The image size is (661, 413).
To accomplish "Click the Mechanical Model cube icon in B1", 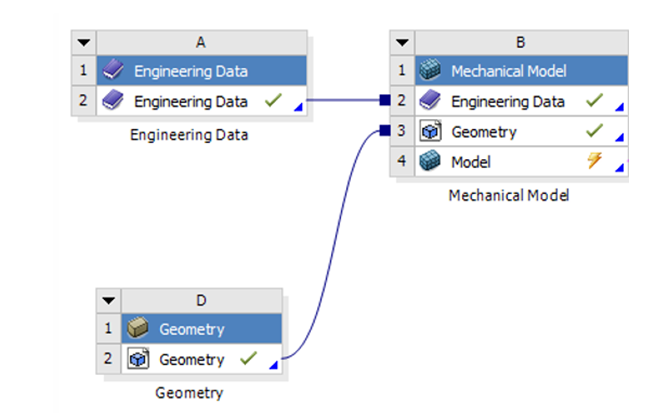I will (430, 71).
